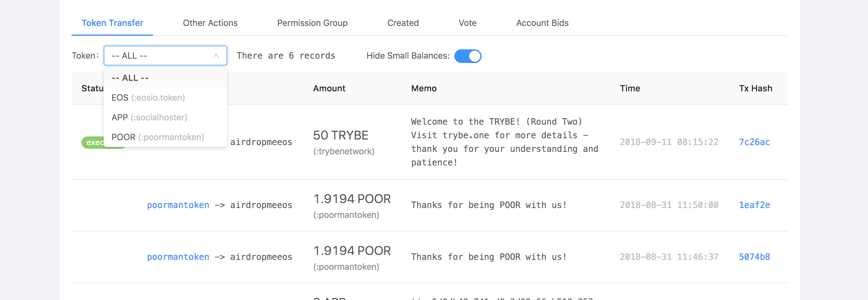Toggle the Hide Small Balances switch
This screenshot has width=868, height=300.
point(467,56)
